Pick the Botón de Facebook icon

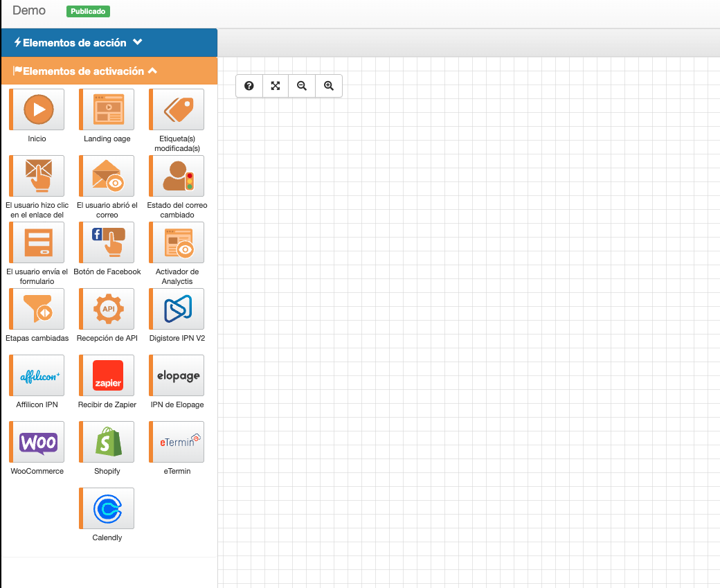(107, 242)
